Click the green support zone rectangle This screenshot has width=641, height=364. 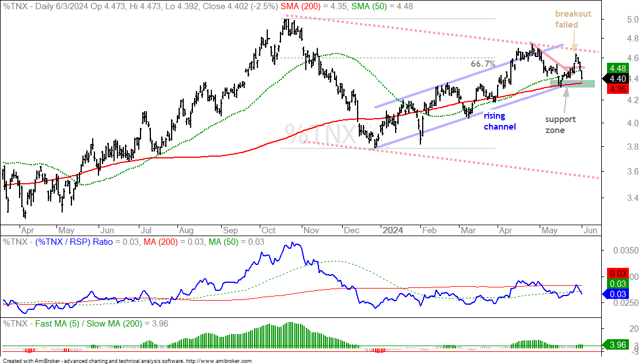(572, 84)
